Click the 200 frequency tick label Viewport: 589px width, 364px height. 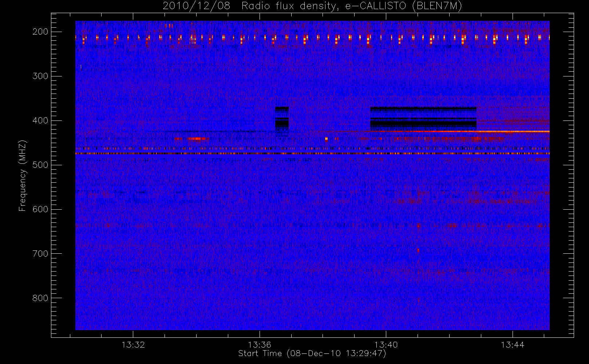[x=40, y=32]
